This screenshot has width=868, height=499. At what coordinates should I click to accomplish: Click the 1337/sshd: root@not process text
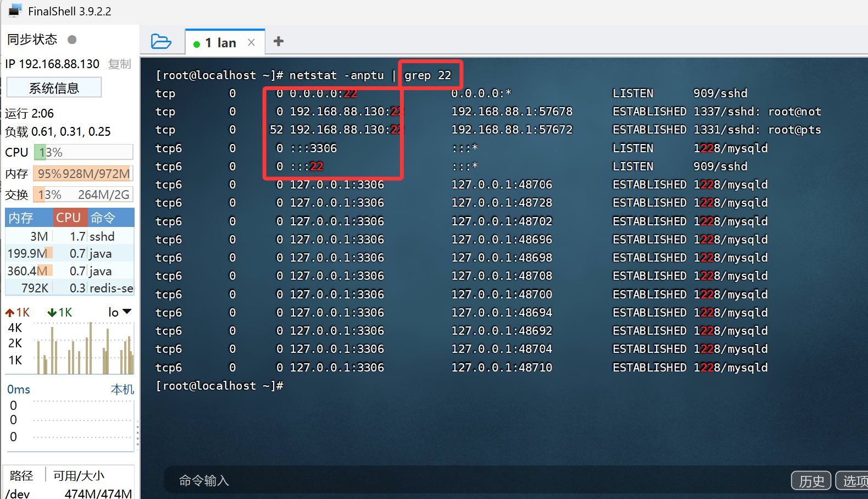pyautogui.click(x=757, y=112)
